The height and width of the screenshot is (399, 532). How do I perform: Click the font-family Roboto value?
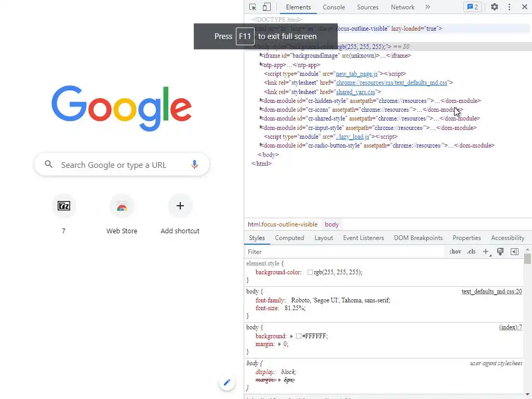340,300
